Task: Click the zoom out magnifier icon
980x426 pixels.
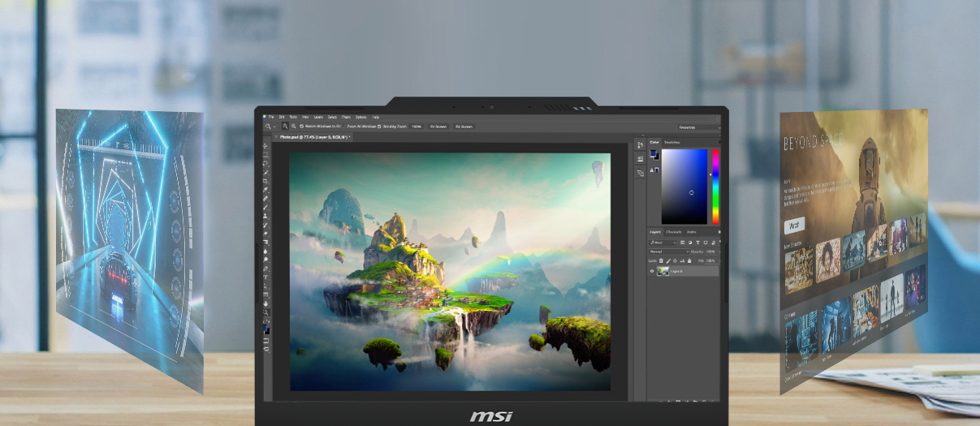Action: pos(293,127)
